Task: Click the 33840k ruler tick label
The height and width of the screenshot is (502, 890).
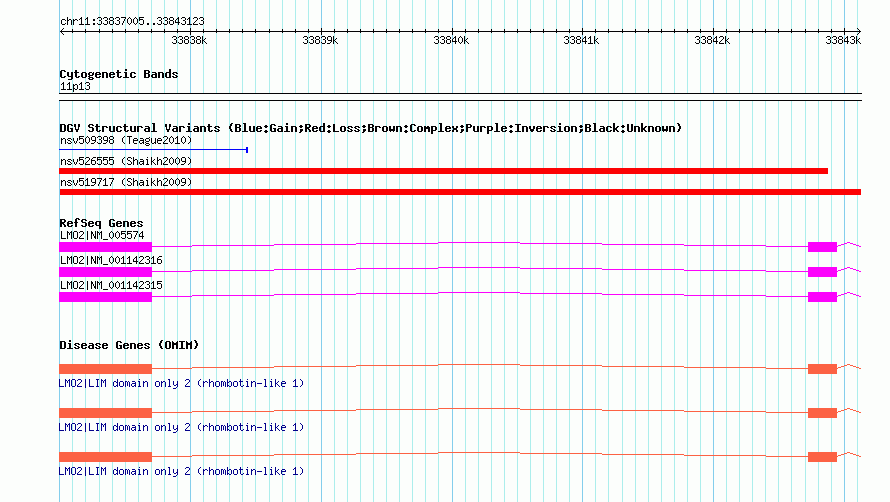Action: coord(451,40)
